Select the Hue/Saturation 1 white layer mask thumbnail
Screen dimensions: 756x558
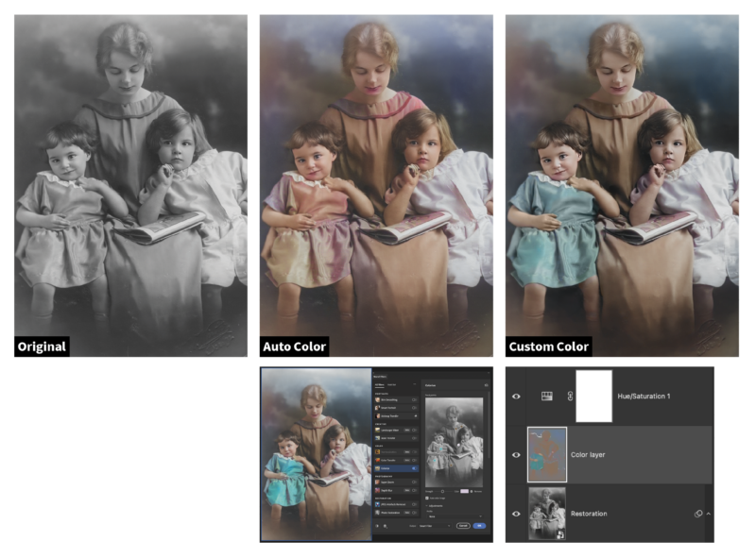(594, 397)
